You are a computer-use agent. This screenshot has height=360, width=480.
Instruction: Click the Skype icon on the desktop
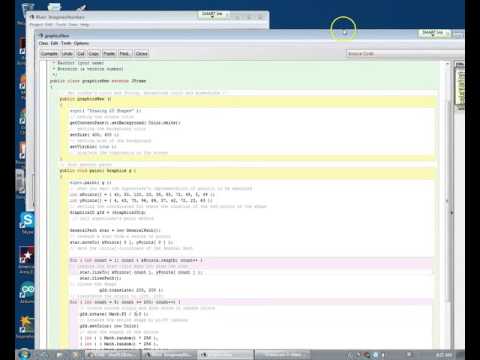26,223
